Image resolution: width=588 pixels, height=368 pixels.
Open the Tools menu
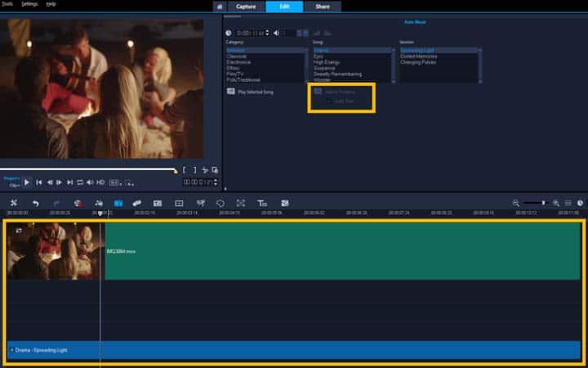coord(7,4)
